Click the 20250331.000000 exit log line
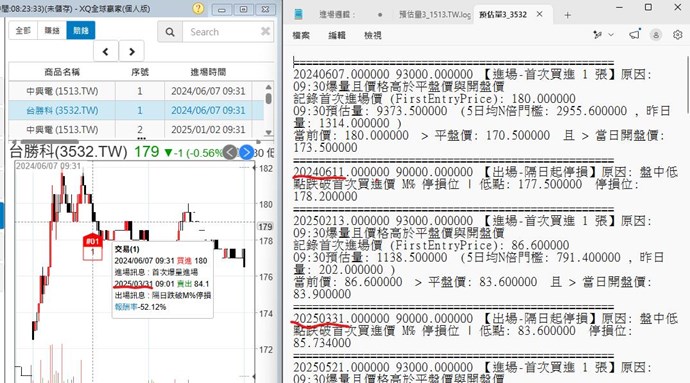The width and height of the screenshot is (690, 383). [485, 319]
